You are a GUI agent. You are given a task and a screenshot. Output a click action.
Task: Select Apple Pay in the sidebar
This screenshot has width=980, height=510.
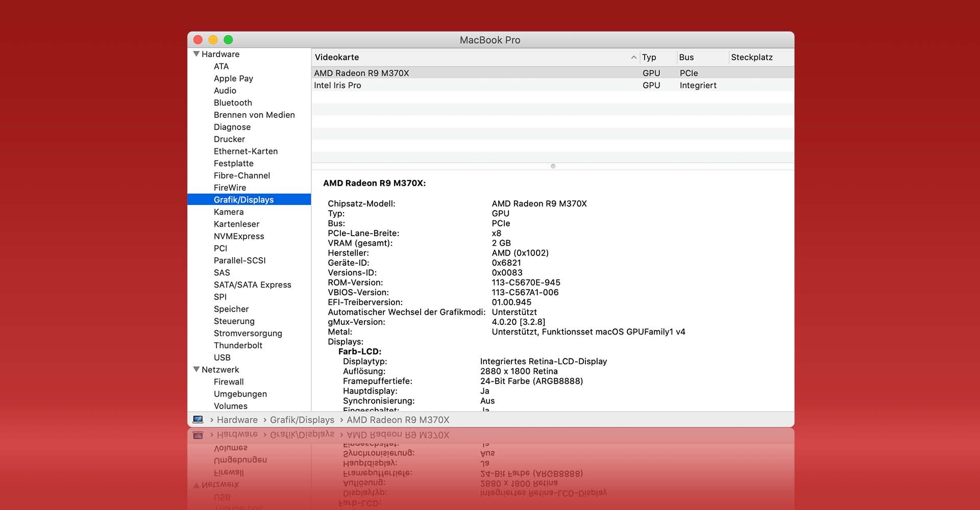[x=233, y=79]
